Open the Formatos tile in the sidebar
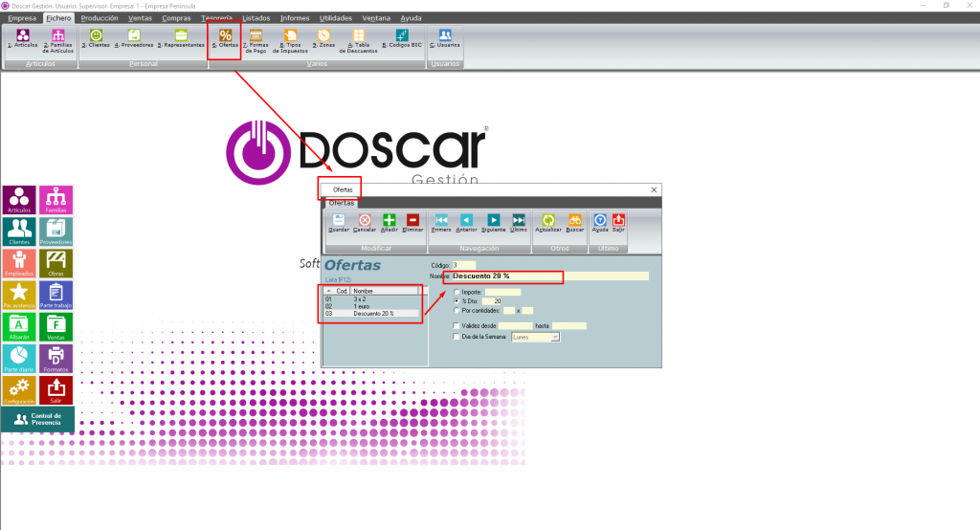The image size is (980, 530). [56, 359]
